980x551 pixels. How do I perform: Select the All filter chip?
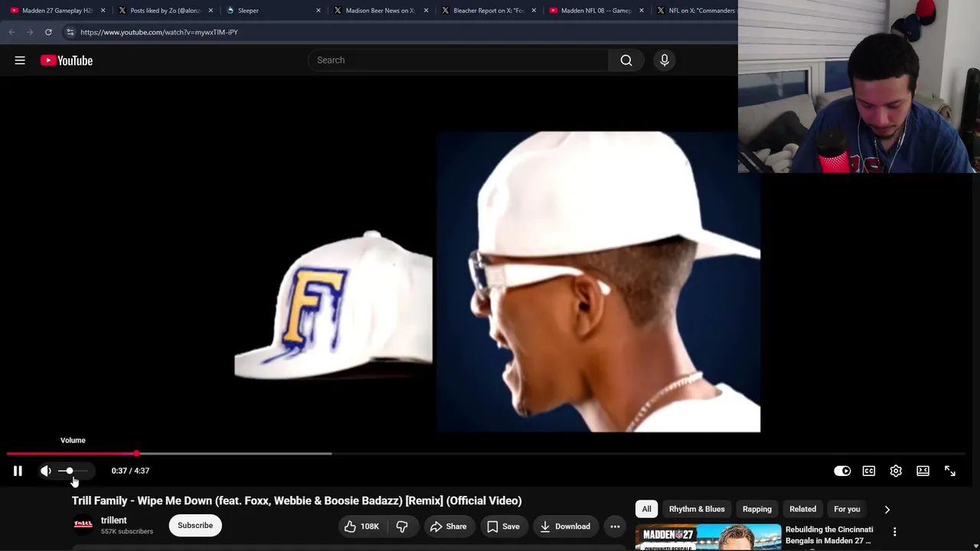point(647,509)
